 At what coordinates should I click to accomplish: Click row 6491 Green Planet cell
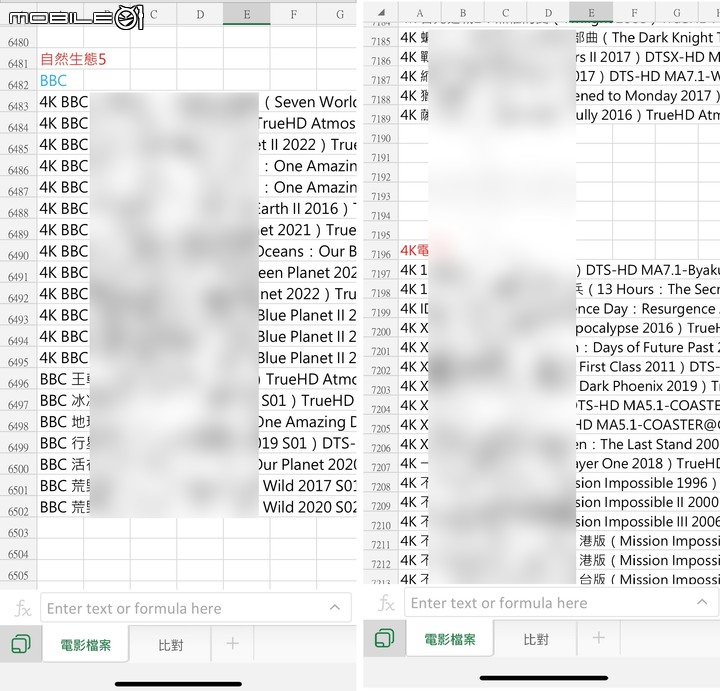[307, 272]
